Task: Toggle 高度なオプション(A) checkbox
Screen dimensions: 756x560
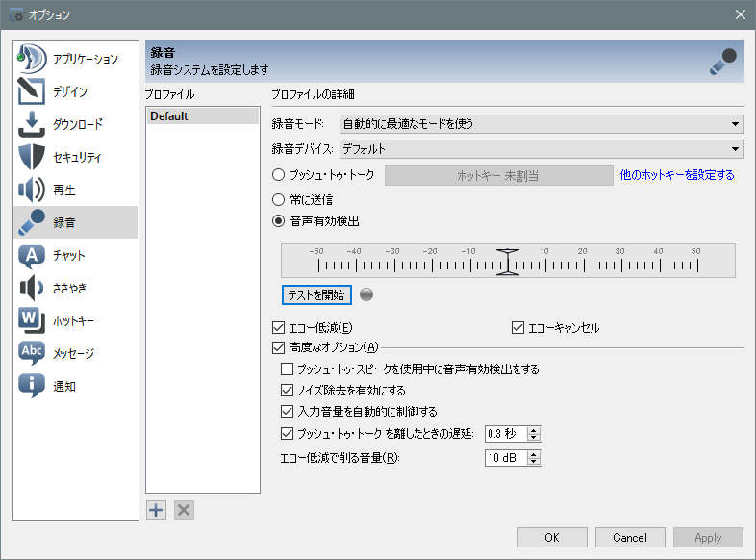Action: (x=279, y=347)
